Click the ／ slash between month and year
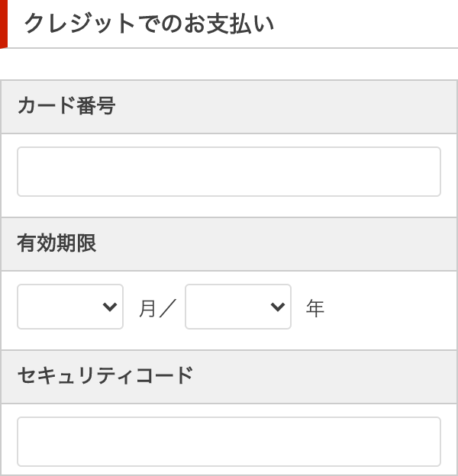This screenshot has width=458, height=476. [x=168, y=308]
